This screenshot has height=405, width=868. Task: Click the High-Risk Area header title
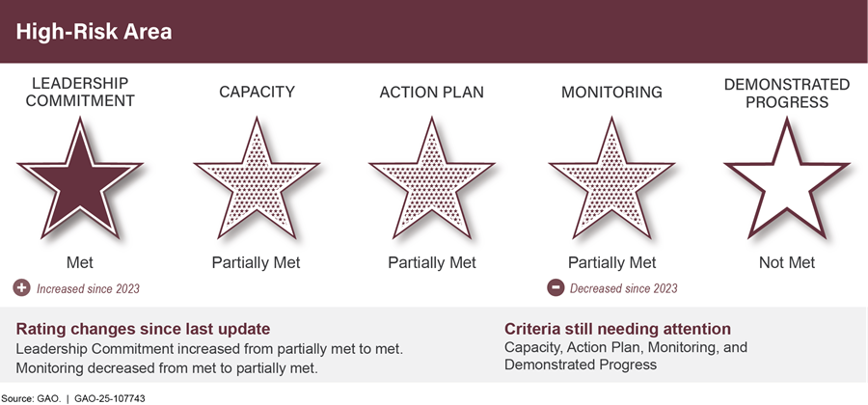pos(94,32)
